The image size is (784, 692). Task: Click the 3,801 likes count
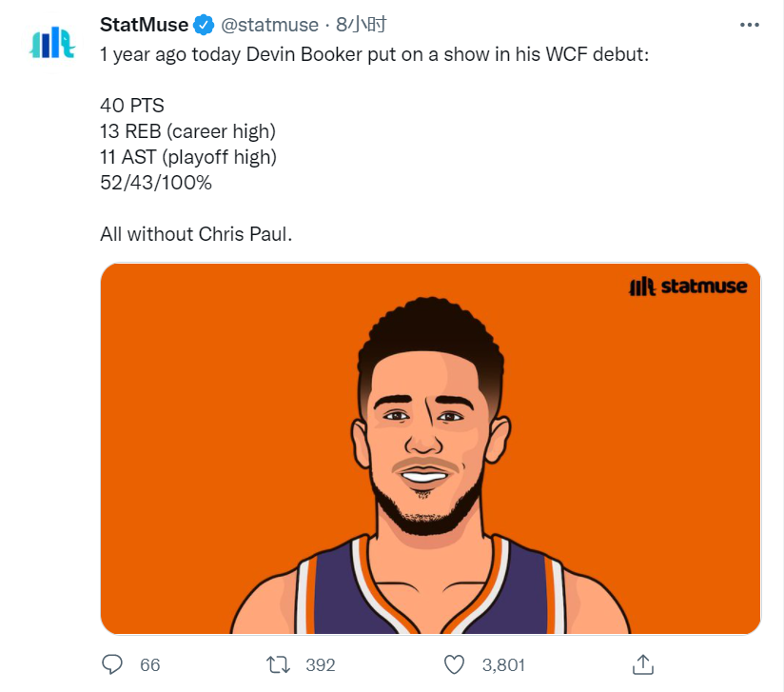503,665
